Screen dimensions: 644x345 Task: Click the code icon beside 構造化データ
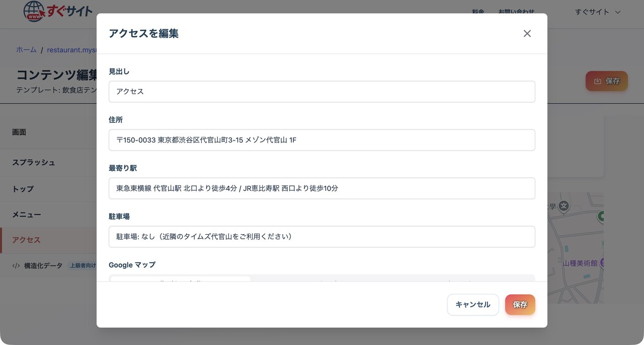[16, 266]
